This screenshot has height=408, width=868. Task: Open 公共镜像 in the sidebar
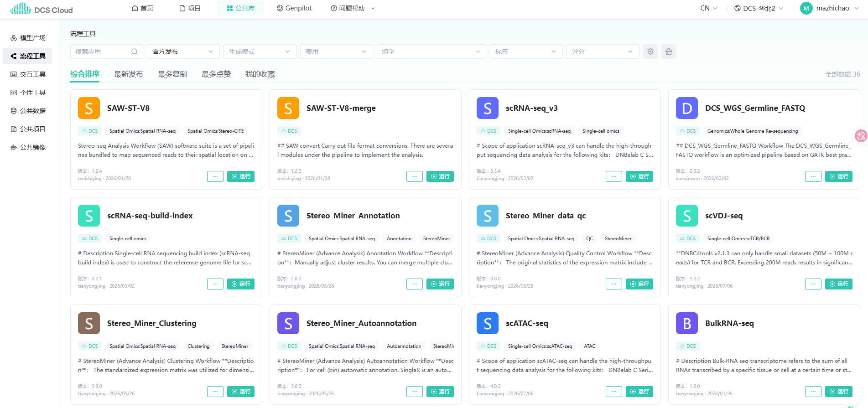(27, 147)
